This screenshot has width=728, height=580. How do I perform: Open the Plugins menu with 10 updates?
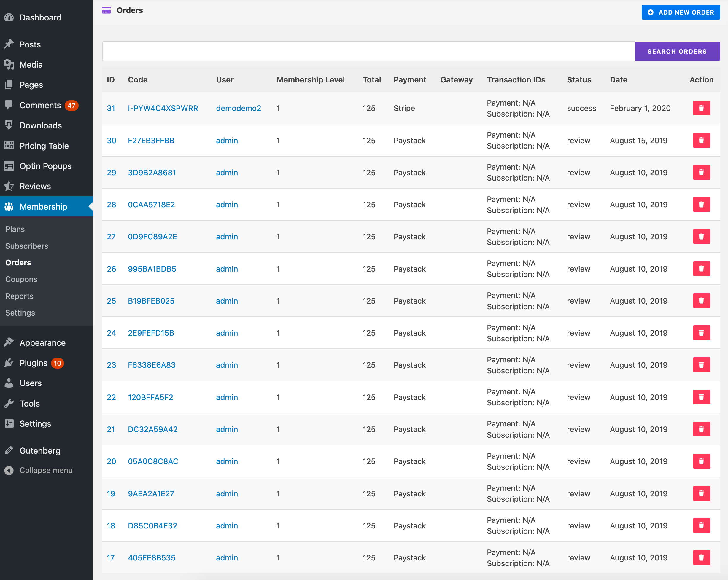[34, 363]
